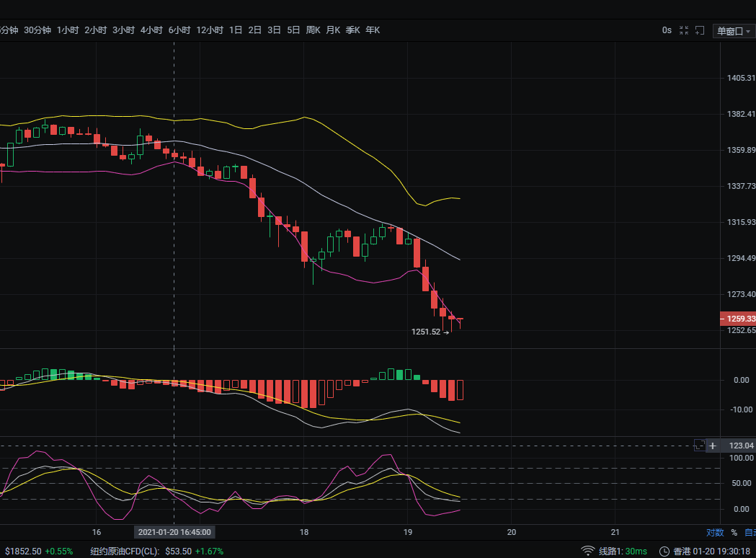This screenshot has width=756, height=558.
Task: Switch chart to 5日 period
Action: [293, 30]
